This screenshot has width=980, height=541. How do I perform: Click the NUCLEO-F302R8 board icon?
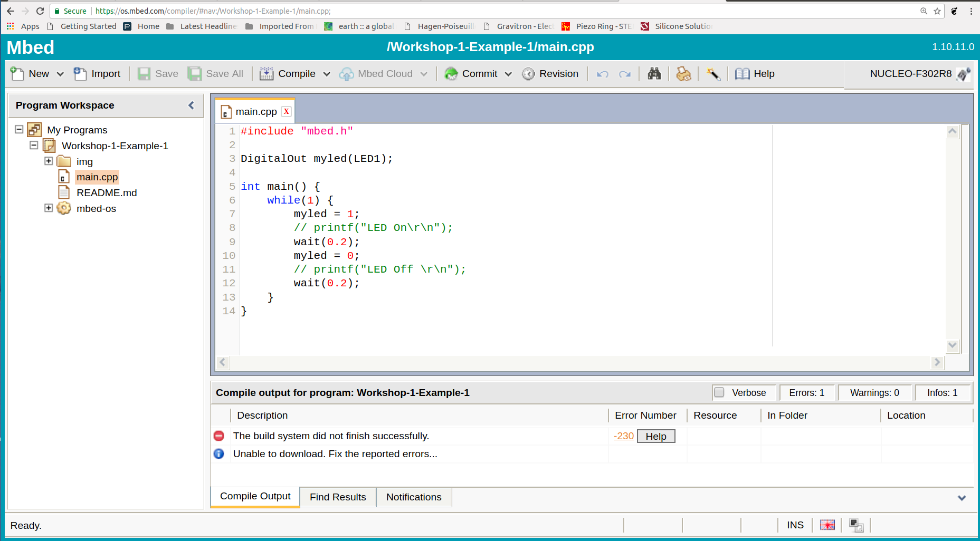[x=963, y=74]
